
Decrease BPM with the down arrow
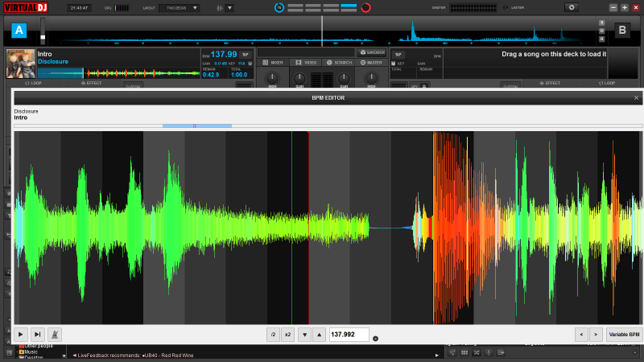(304, 335)
